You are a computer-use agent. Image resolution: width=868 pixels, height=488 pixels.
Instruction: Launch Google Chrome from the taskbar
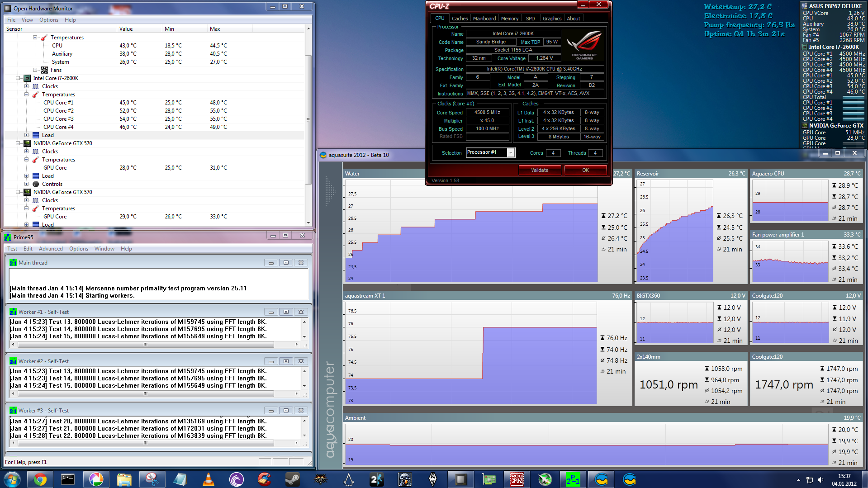pos(40,479)
